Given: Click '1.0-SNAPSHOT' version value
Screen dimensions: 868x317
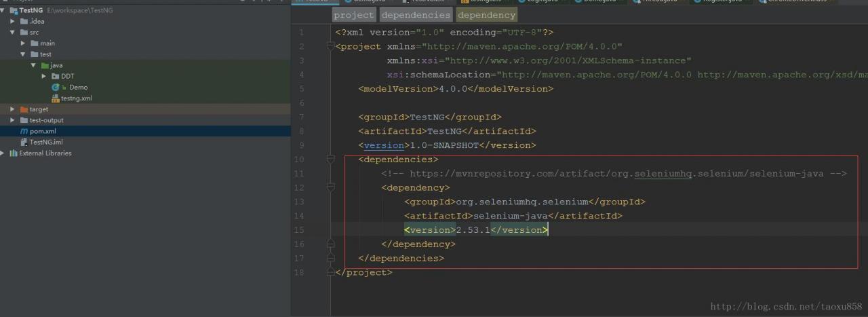Looking at the screenshot, I should (443, 145).
